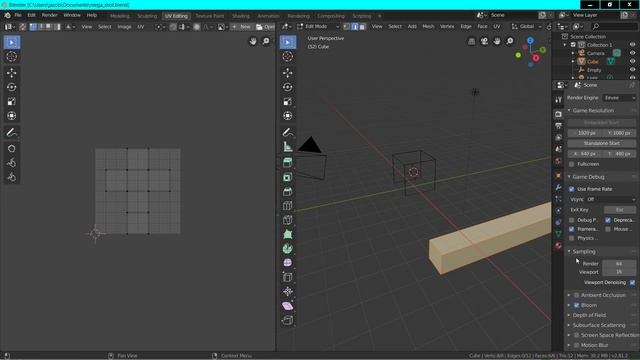Open the Vsync dropdown

click(611, 200)
